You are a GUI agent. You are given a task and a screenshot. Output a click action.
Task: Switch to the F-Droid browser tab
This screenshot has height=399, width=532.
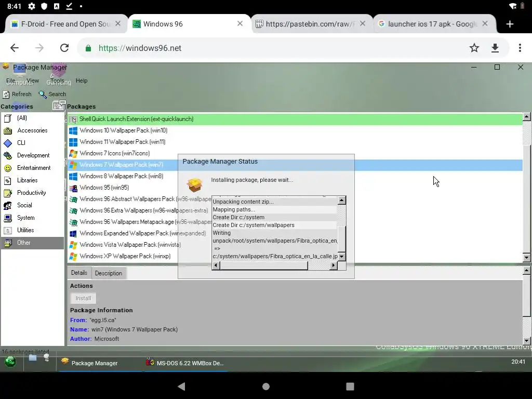pyautogui.click(x=66, y=24)
